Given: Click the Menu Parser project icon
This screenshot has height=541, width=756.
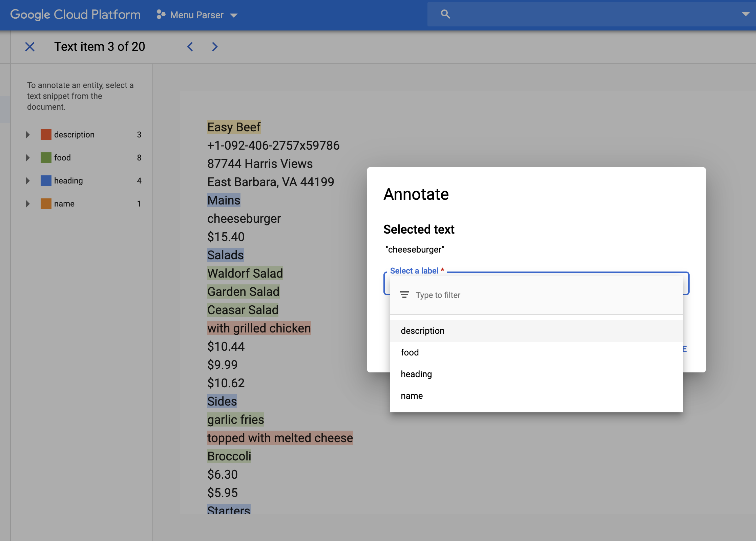Looking at the screenshot, I should [161, 15].
